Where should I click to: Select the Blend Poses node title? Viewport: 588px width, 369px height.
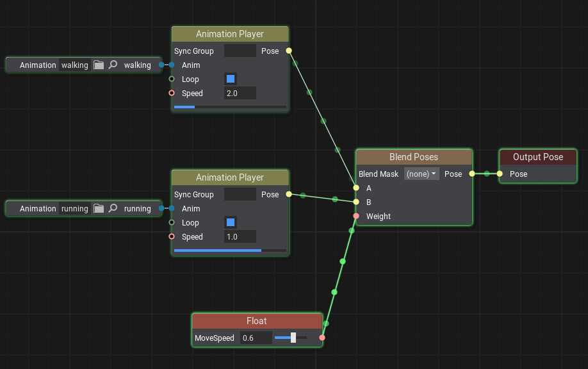414,157
